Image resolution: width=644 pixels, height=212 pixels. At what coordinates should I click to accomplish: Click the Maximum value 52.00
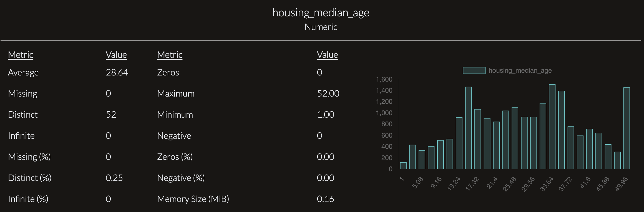coord(328,94)
